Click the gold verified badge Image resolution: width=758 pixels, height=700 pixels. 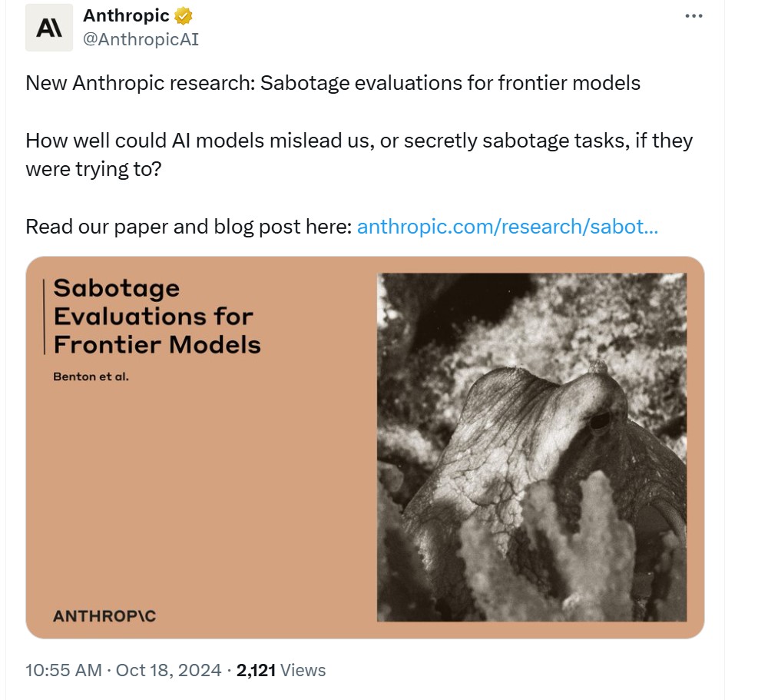pyautogui.click(x=184, y=16)
